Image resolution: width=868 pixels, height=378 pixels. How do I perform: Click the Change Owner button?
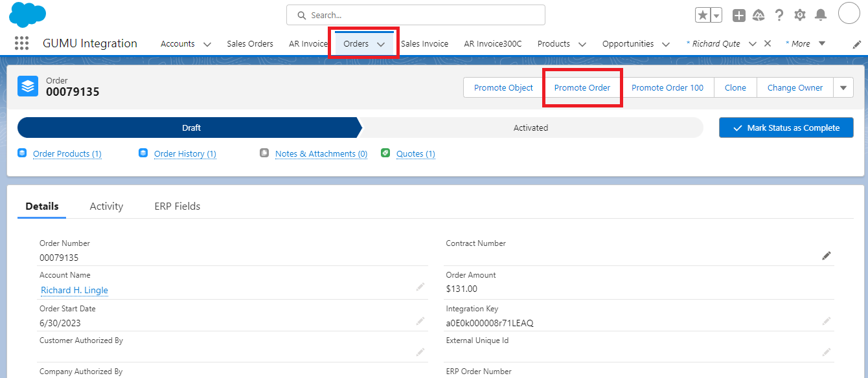pyautogui.click(x=795, y=87)
